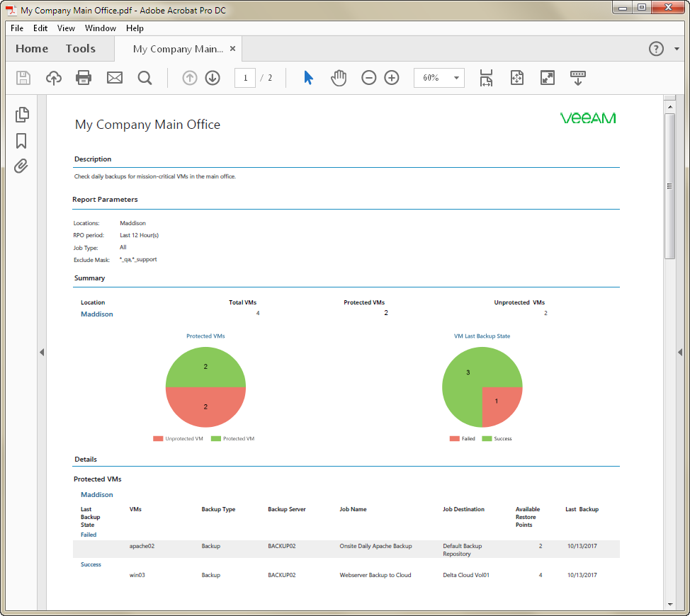Click the Unprotected VM legend swatch

tap(158, 438)
